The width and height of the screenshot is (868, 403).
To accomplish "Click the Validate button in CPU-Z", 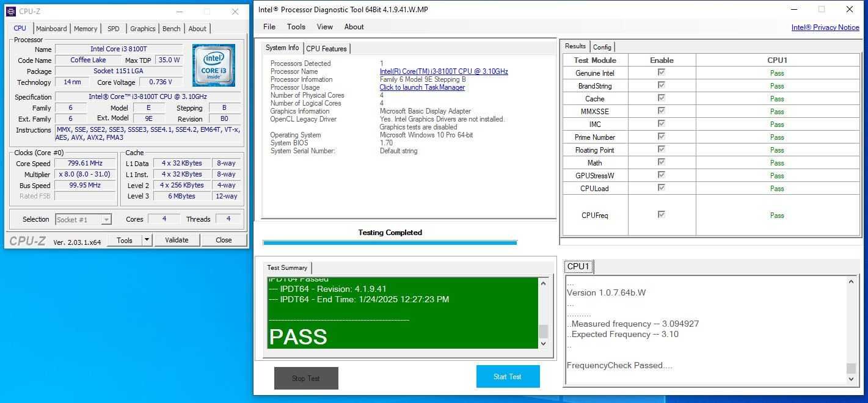I will click(x=177, y=240).
